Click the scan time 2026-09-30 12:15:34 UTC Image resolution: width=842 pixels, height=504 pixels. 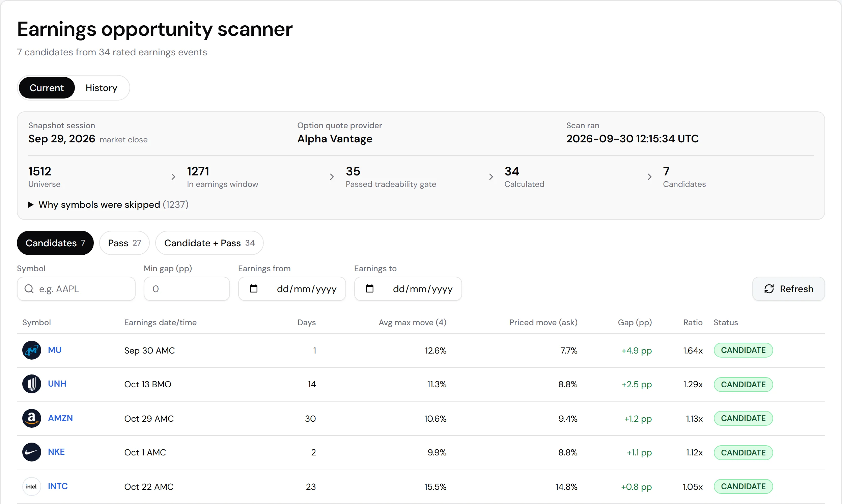633,139
